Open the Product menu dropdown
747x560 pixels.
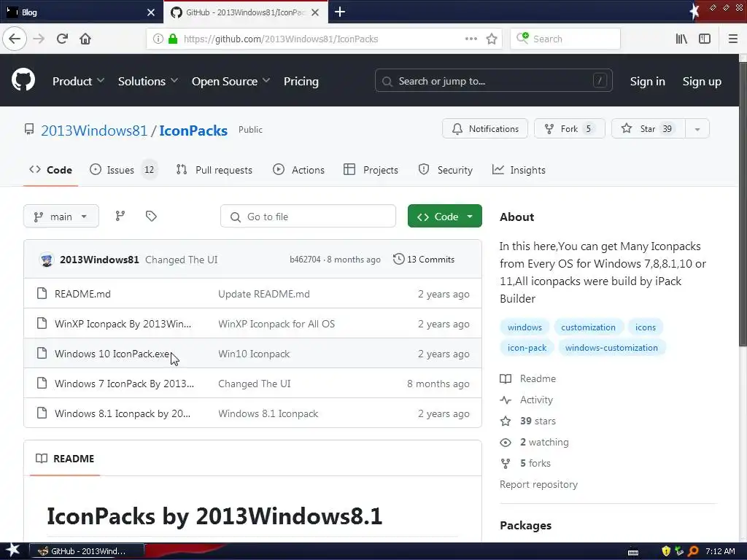78,81
